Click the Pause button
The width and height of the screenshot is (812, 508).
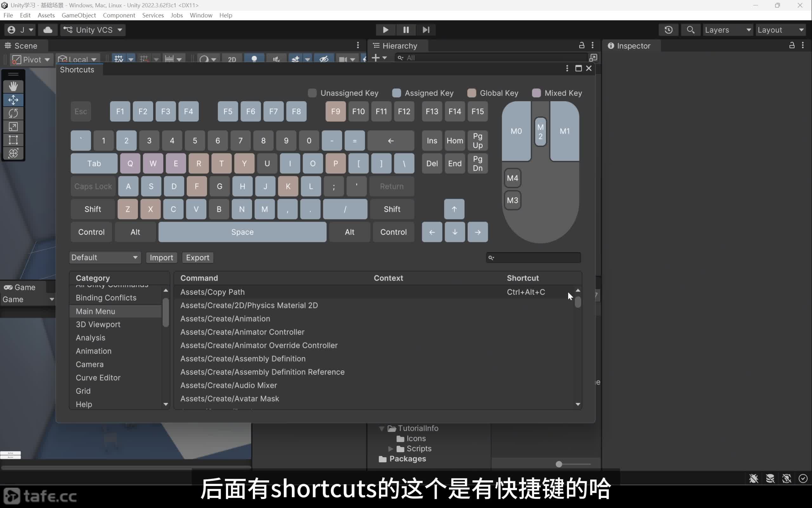click(x=406, y=30)
